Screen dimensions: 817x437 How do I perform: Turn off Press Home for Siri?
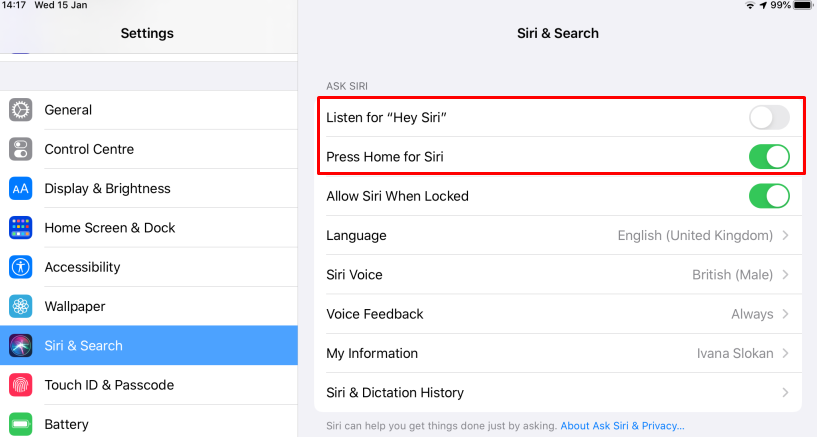click(769, 157)
